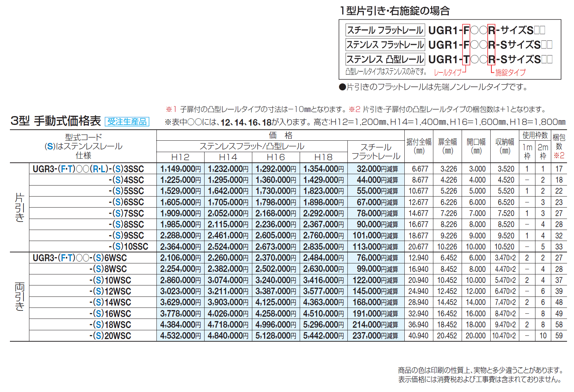Image resolution: width=574 pixels, height=392 pixels.
Task: Click the UGR3-(F・T)〇〇-(S)6WSC model code
Action: click(80, 258)
